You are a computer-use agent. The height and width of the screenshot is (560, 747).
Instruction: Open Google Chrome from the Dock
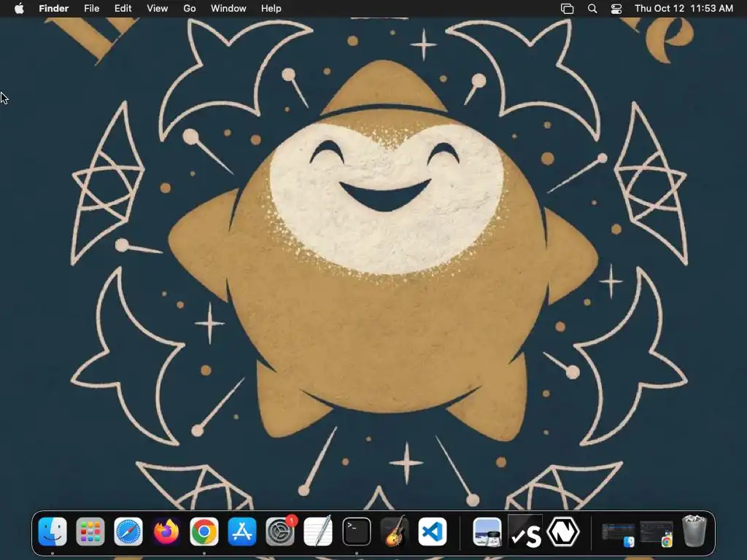coord(204,532)
